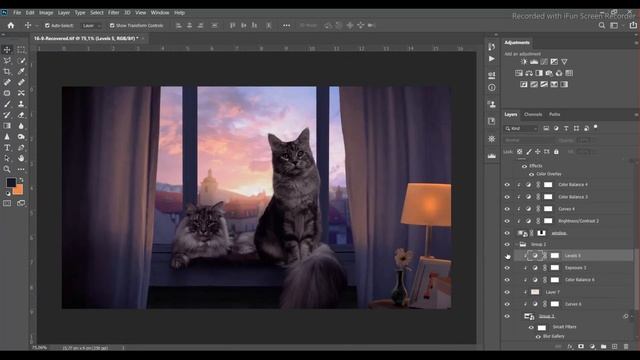Click the swap foreground/background colors arrow
640x360 pixels.
click(21, 180)
